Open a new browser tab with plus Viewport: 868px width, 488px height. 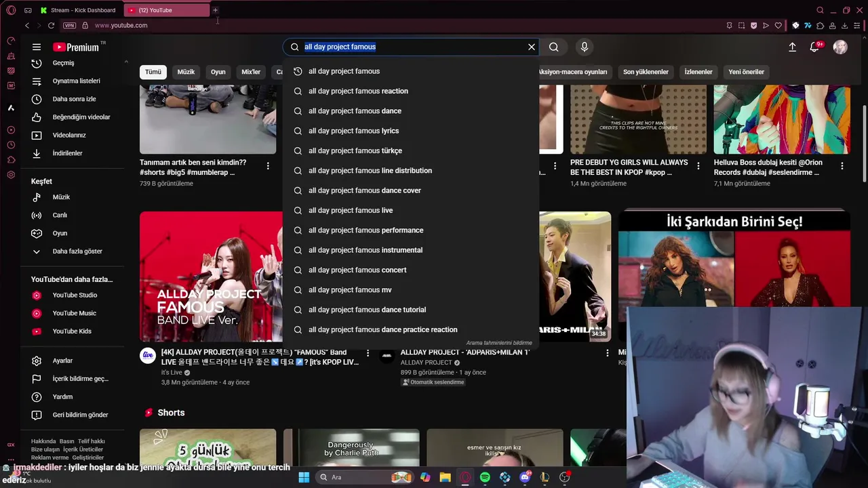click(x=215, y=10)
